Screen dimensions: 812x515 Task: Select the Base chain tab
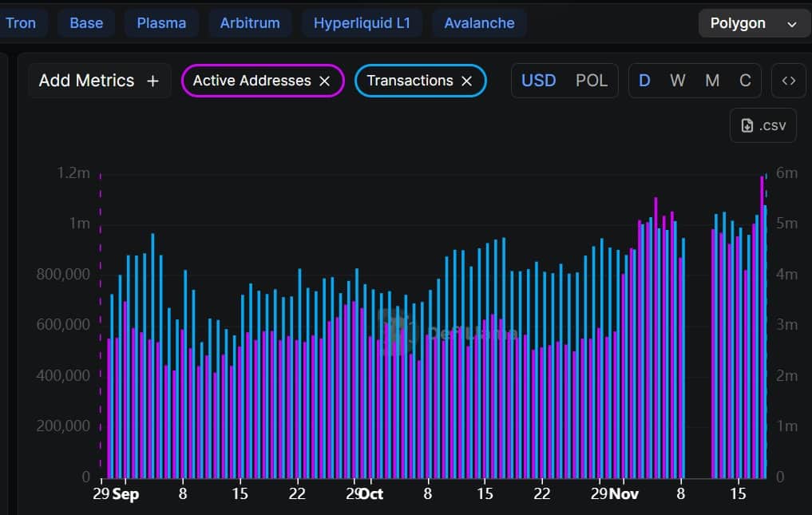click(86, 22)
